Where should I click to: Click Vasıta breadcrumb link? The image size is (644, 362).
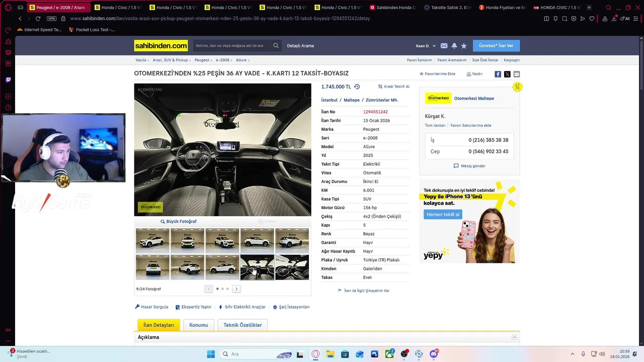141,60
